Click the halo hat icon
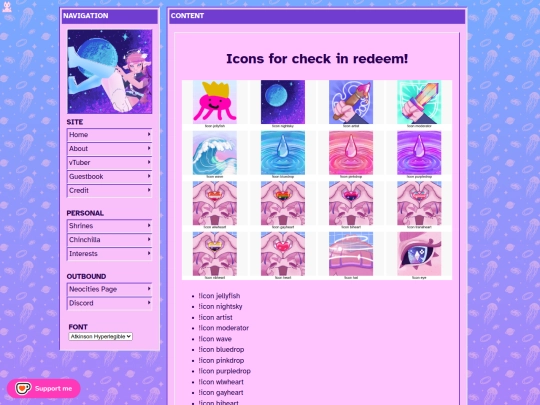Image resolution: width=540 pixels, height=405 pixels. (x=351, y=254)
